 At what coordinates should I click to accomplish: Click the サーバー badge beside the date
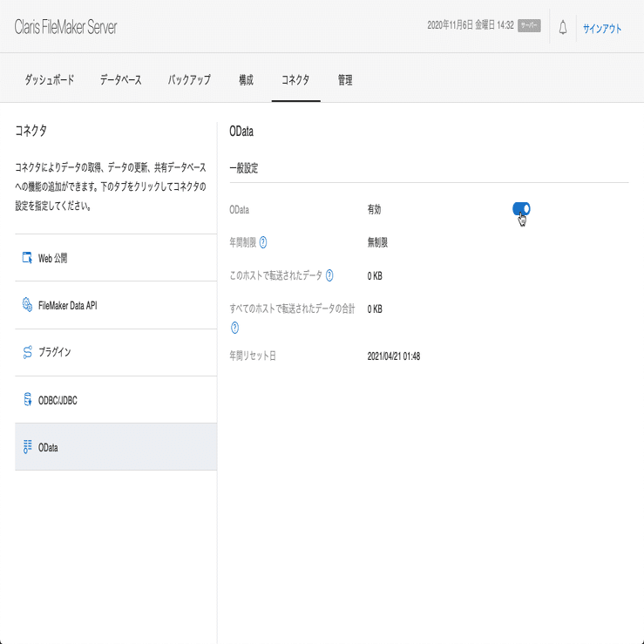pos(529,25)
